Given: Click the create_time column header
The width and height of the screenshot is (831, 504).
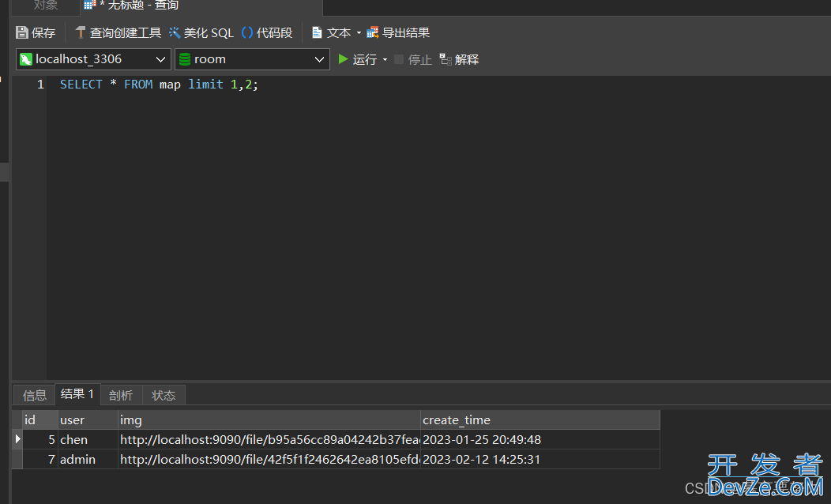Looking at the screenshot, I should (540, 419).
